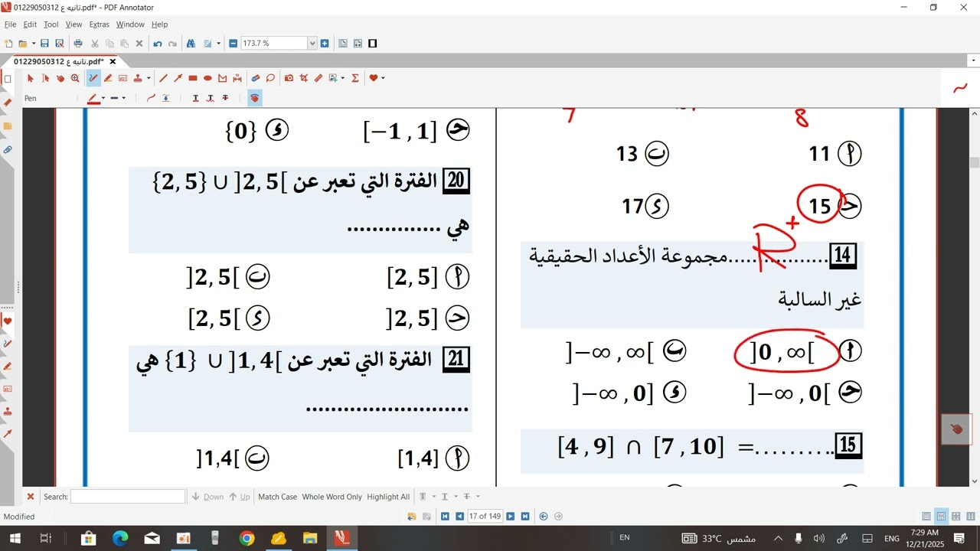This screenshot has width=980, height=551.
Task: Pick the Arrow drawing tool
Action: click(178, 78)
